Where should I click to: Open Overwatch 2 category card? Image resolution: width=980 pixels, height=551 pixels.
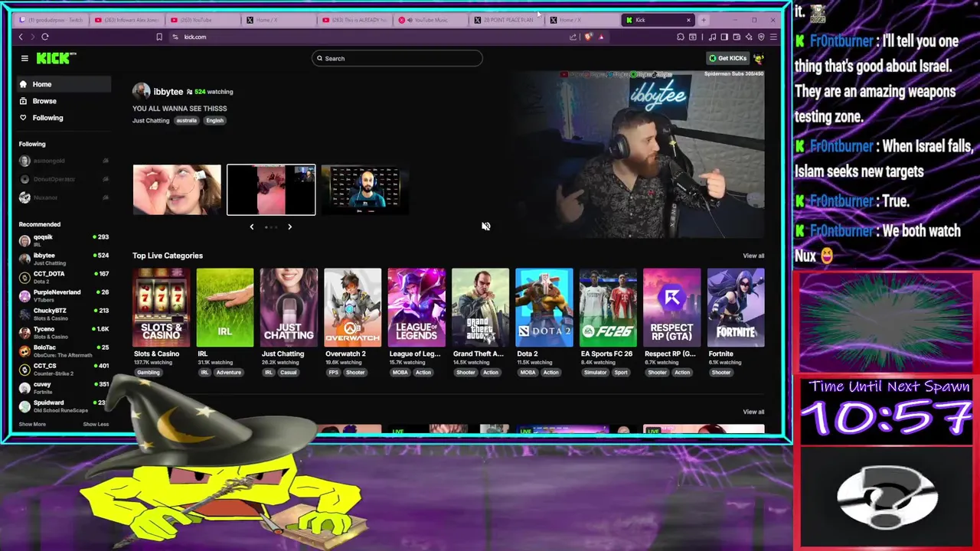tap(352, 308)
